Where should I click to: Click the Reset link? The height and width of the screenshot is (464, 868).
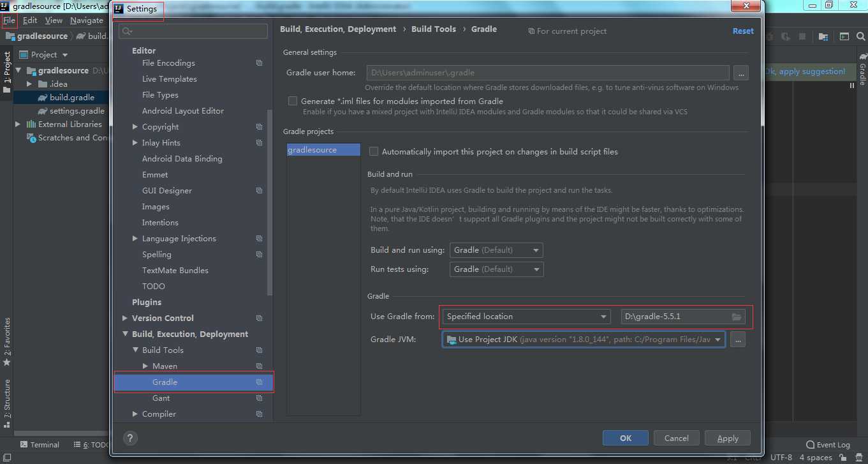[x=743, y=31]
